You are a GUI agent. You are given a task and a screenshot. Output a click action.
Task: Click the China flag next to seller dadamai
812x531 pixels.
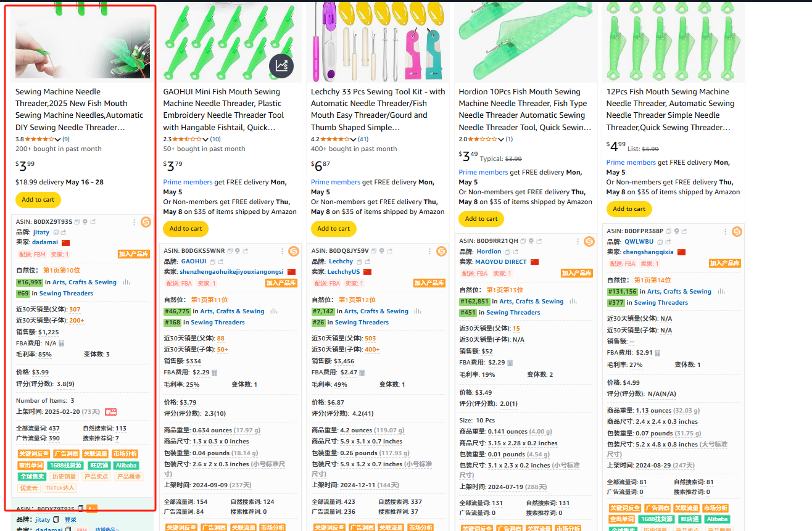tap(66, 243)
